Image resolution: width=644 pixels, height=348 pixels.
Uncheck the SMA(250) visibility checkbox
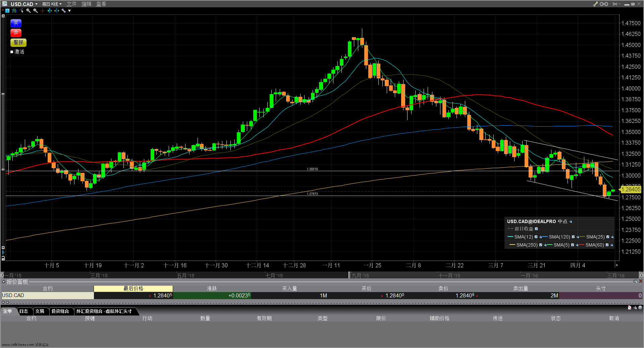(x=541, y=245)
